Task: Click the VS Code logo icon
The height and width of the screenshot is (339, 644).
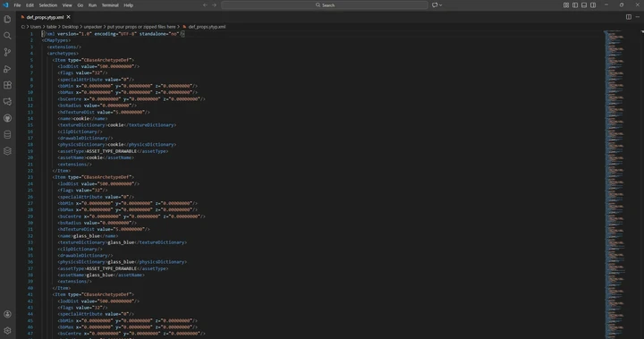Action: 5,5
